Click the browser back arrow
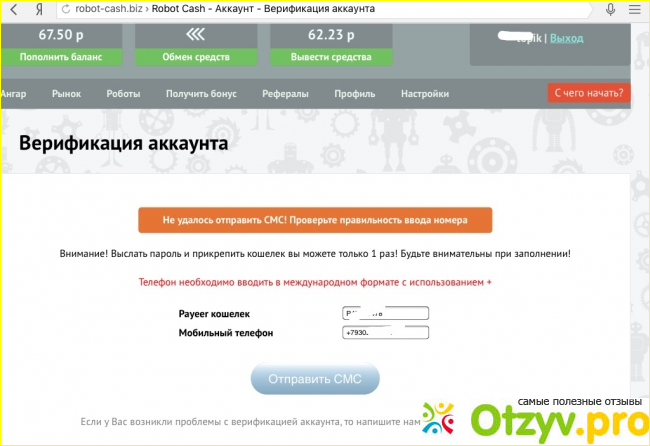 pos(13,9)
